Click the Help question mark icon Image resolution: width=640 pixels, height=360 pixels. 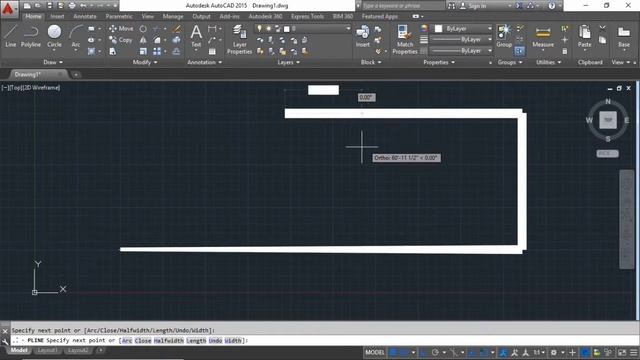(x=551, y=6)
